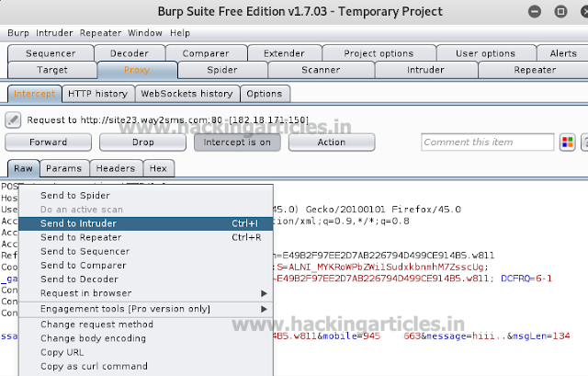588x376 pixels.
Task: Click in the Comment this item field
Action: click(x=487, y=142)
